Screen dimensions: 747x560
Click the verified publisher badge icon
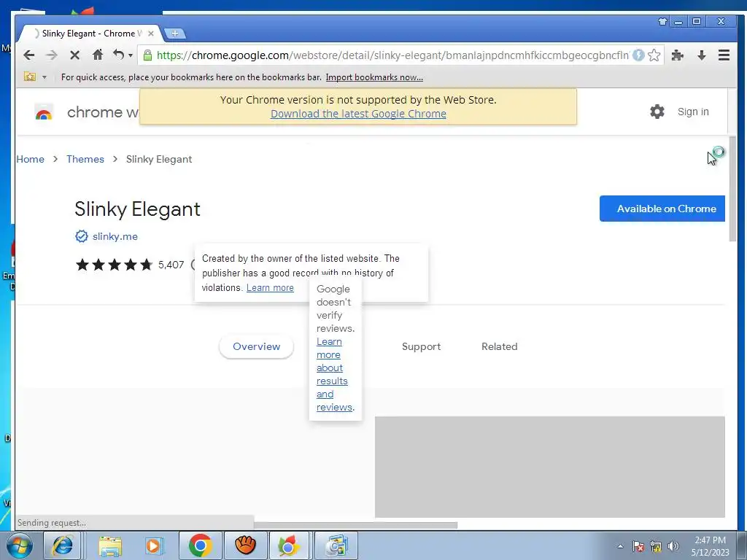82,236
